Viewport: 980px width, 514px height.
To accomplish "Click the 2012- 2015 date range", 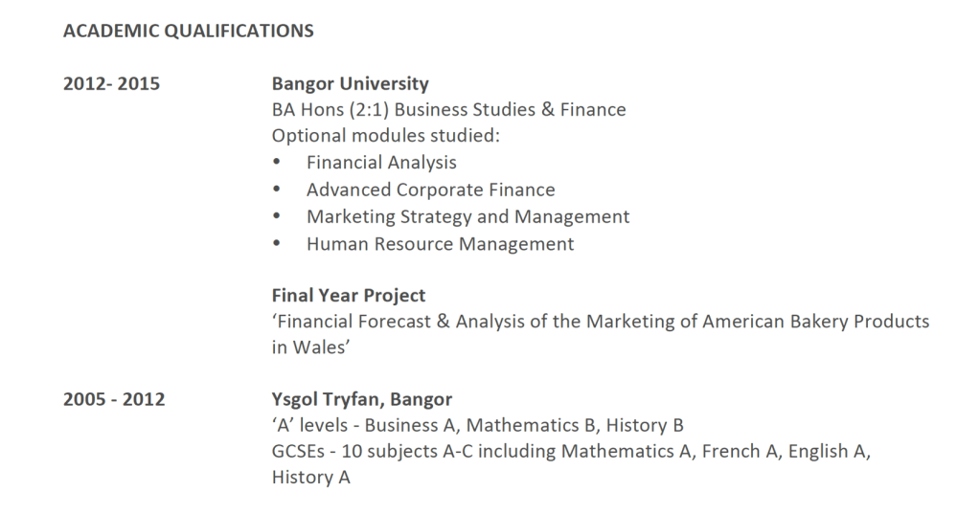I will click(x=111, y=83).
